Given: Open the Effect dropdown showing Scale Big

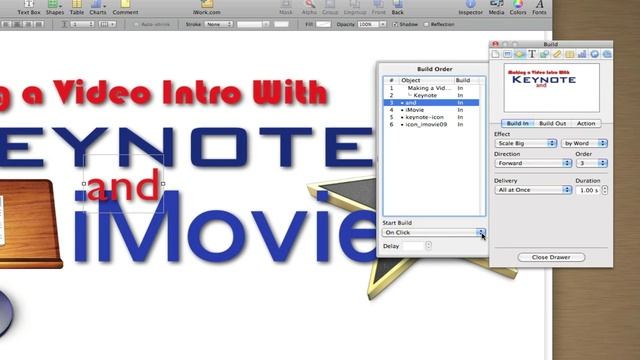Looking at the screenshot, I should tap(526, 143).
